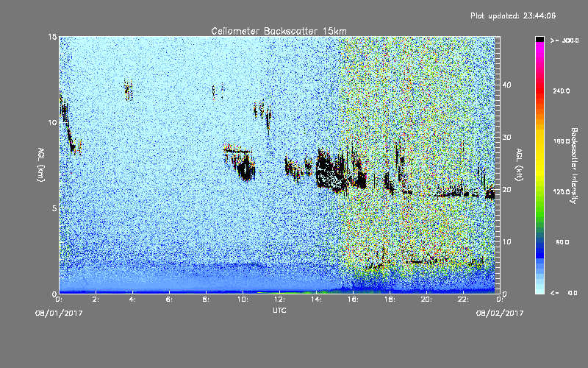Click the "15" tick on the km axis
This screenshot has height=368, width=588.
pyautogui.click(x=52, y=37)
